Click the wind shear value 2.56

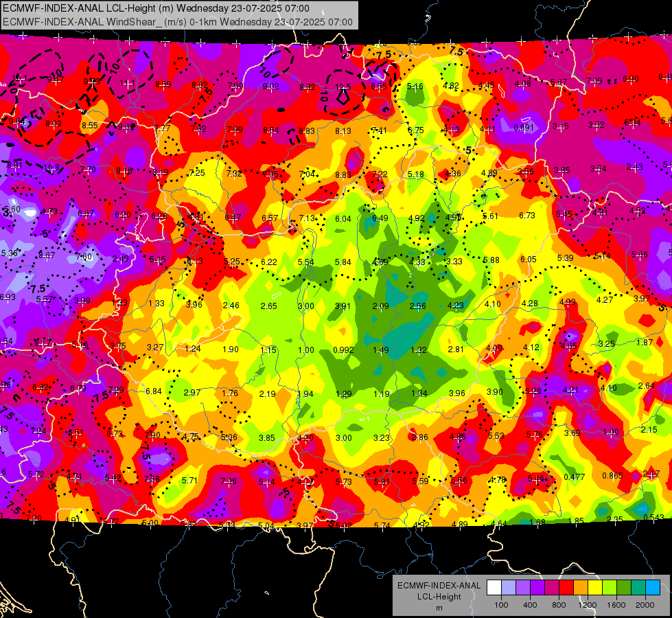point(418,306)
